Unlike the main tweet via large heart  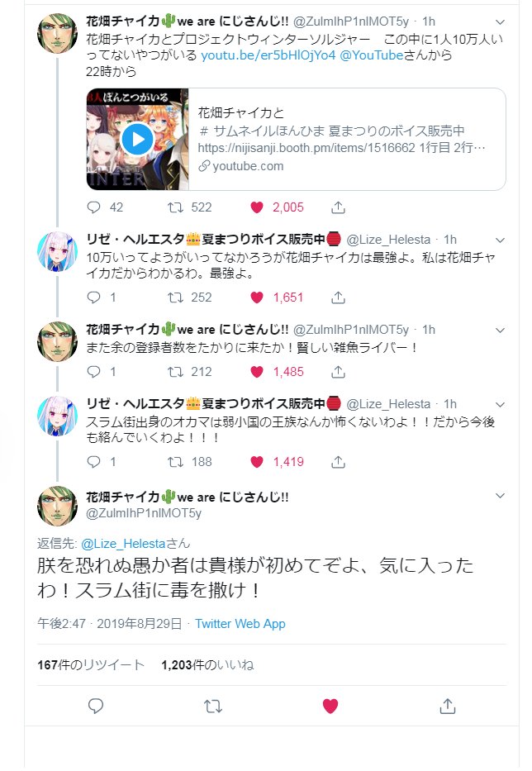click(330, 706)
